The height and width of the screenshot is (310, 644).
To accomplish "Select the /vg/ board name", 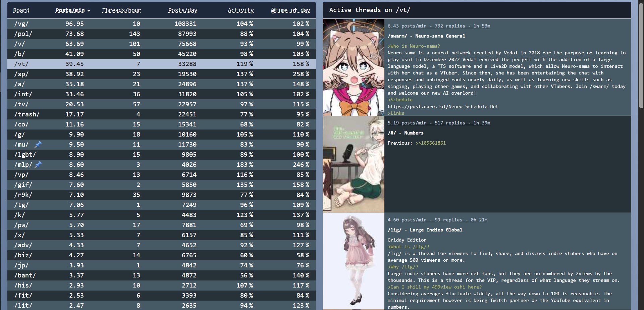I will point(21,24).
